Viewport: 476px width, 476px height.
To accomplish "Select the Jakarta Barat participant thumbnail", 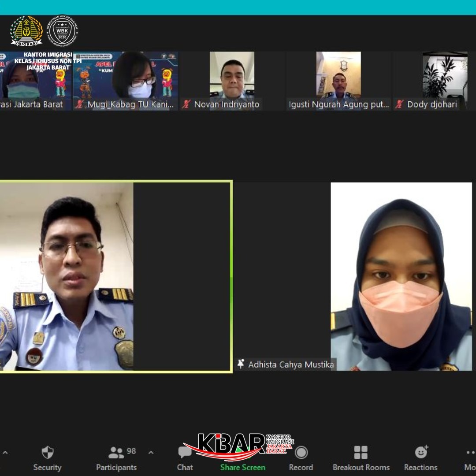I will point(36,81).
